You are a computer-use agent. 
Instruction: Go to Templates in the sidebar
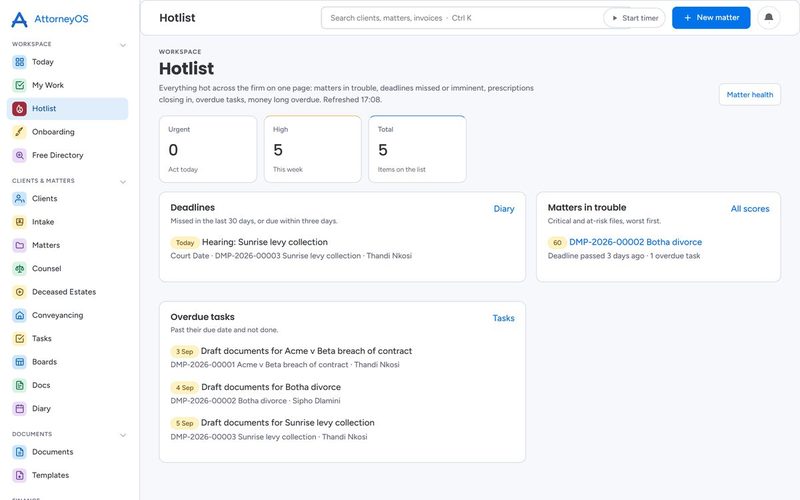(67, 476)
